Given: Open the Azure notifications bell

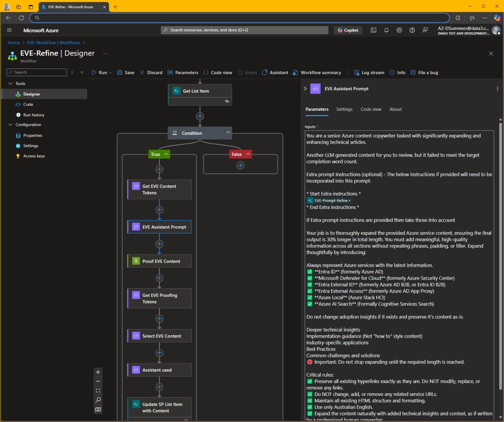Looking at the screenshot, I should [x=386, y=30].
